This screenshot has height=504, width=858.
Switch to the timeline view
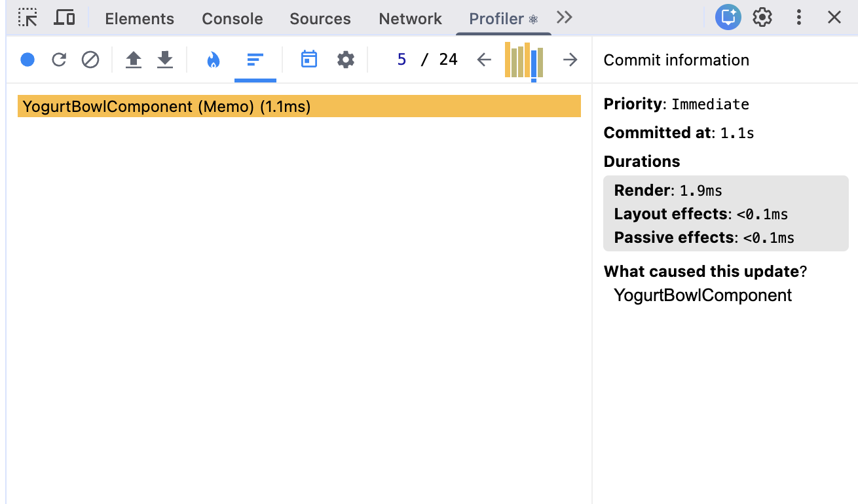pos(308,60)
